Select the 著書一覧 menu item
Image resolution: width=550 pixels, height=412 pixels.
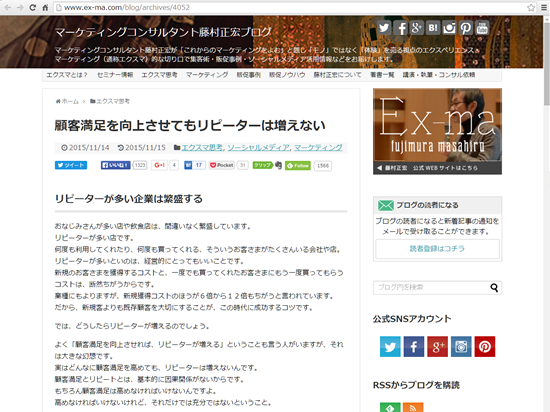(x=382, y=75)
